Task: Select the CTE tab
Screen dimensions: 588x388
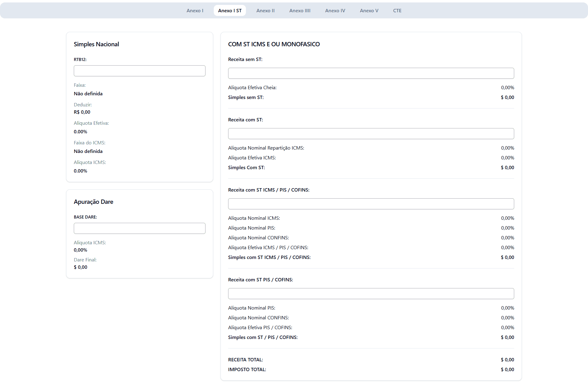Action: (x=397, y=10)
